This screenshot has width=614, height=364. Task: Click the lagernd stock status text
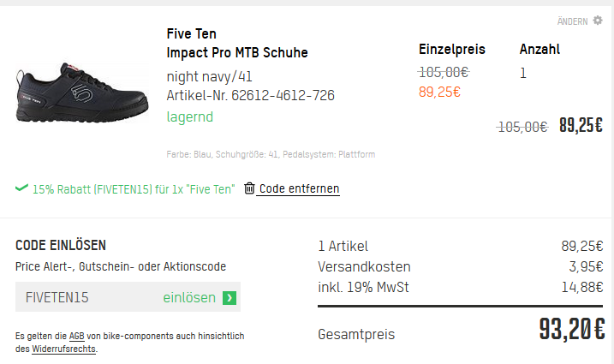pos(189,116)
